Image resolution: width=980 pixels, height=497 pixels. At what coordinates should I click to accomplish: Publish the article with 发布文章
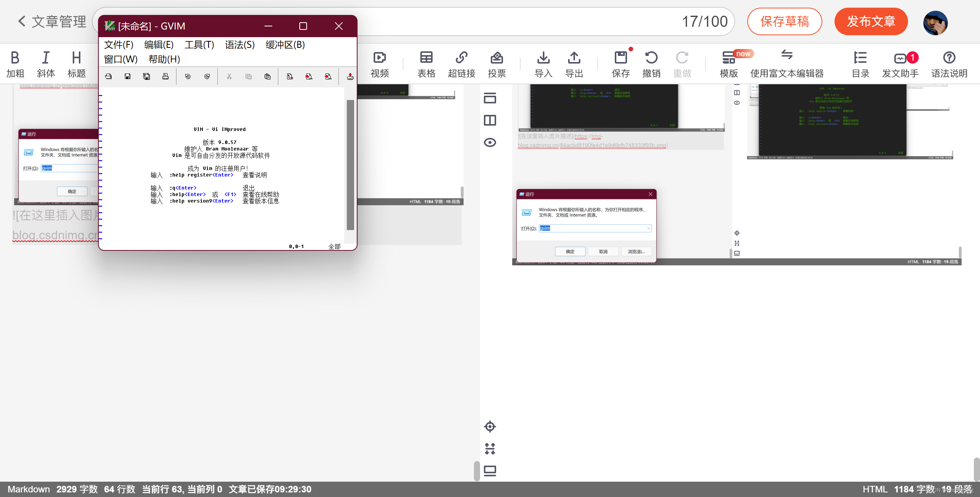(871, 21)
